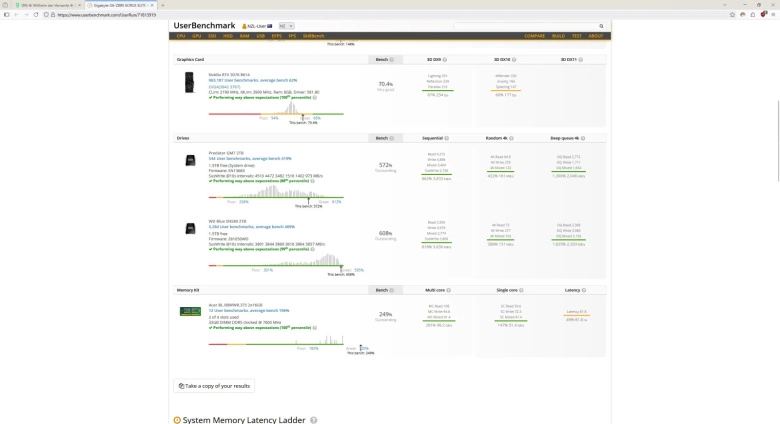Image resolution: width=780 pixels, height=424 pixels.
Task: Open the EVGA manufacturer link for the GPU
Action: click(224, 87)
